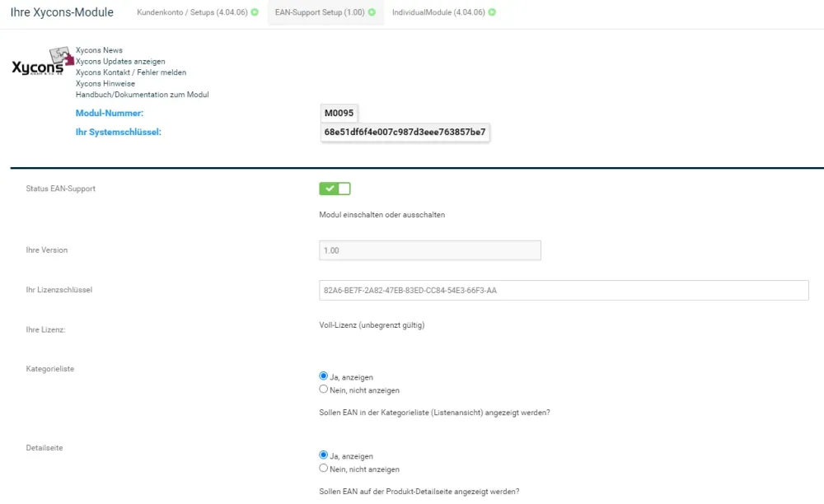Screen dimensions: 824x504
Task: Click green status icon on Kundenkonto tab
Action: pyautogui.click(x=255, y=12)
